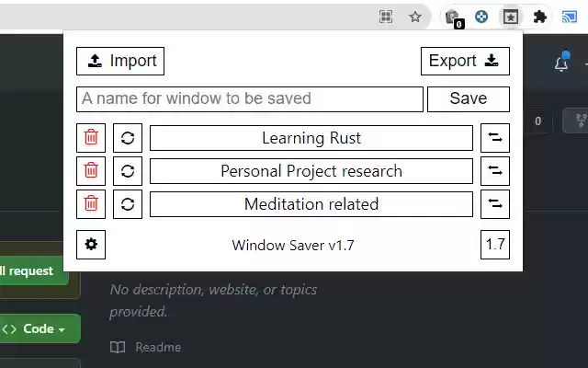Refresh the Personal Project research window
This screenshot has width=588, height=368.
click(x=128, y=171)
